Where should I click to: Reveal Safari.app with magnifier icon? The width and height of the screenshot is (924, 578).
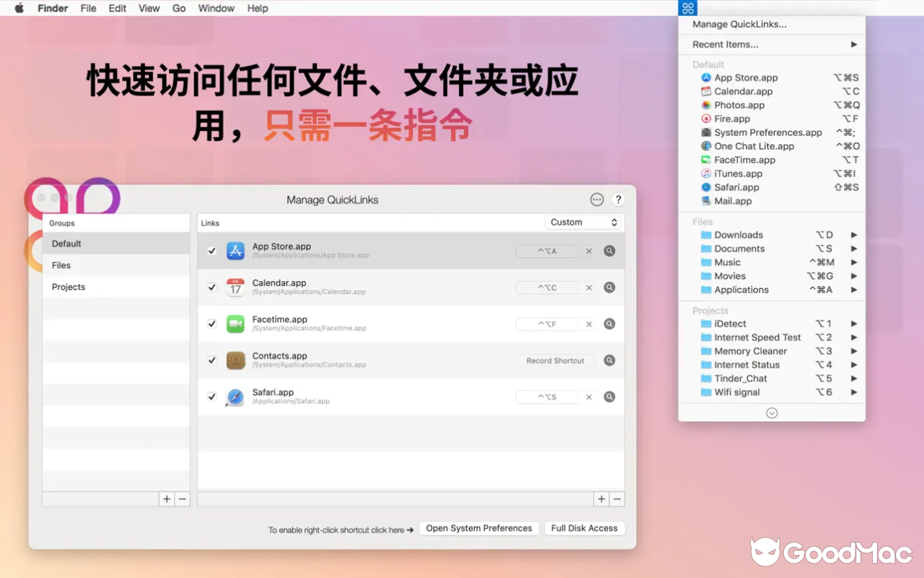tap(609, 397)
